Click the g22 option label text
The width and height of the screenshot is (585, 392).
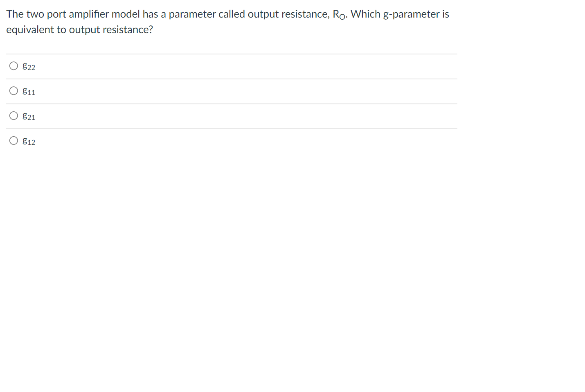[29, 66]
